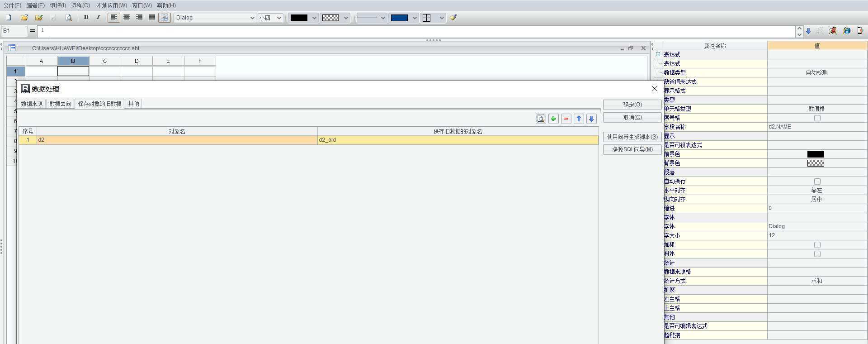Open the 本地应用(W) menu
Viewport: 868px width, 344px height.
coord(112,5)
